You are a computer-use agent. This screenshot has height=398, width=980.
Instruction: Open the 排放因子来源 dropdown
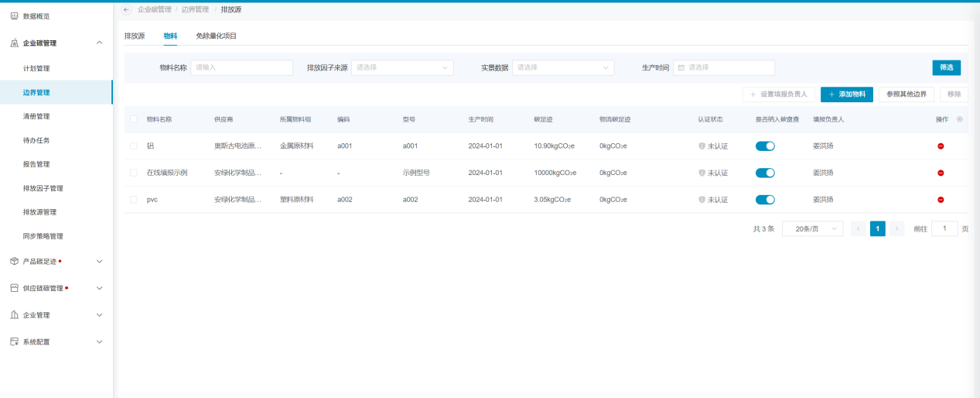[x=402, y=67]
